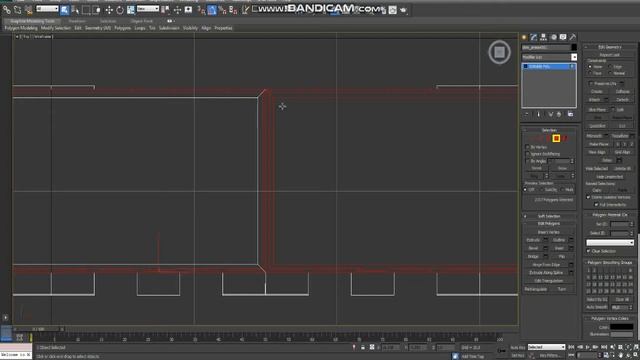This screenshot has width=640, height=360.
Task: Open the Modify command panel tab
Action: (x=534, y=37)
